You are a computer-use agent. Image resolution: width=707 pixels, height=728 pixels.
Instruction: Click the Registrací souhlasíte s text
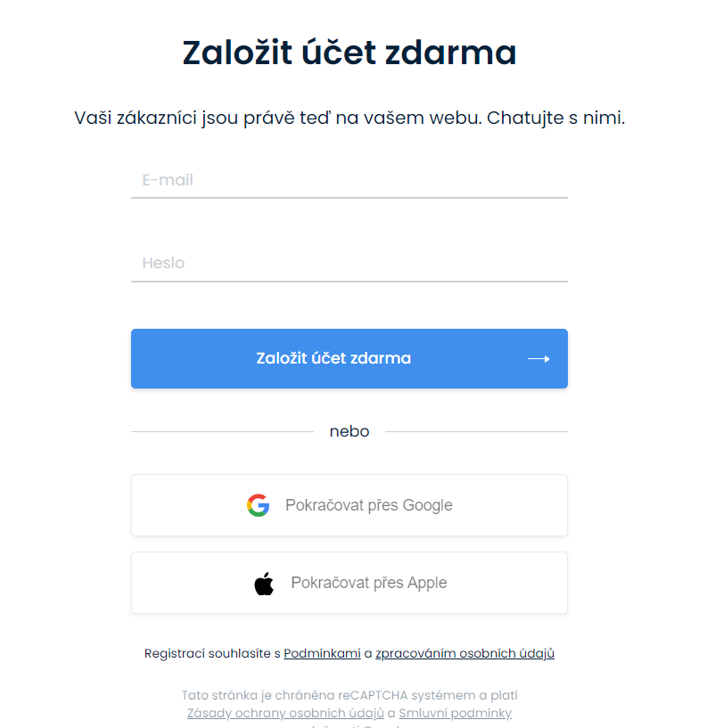(212, 653)
